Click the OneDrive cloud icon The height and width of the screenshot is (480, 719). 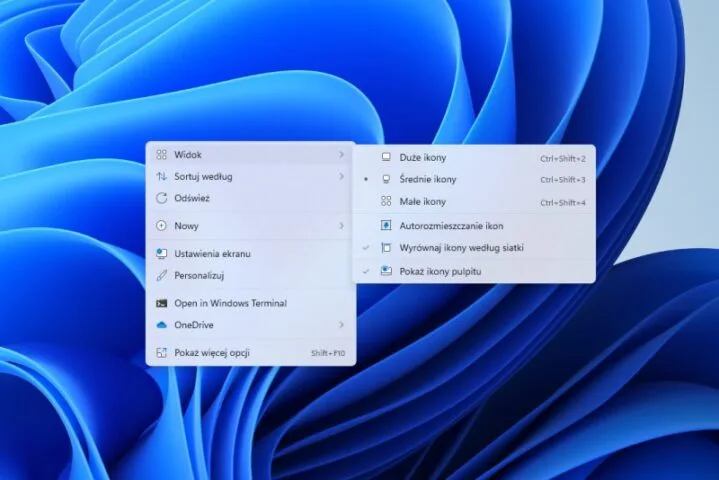[161, 325]
